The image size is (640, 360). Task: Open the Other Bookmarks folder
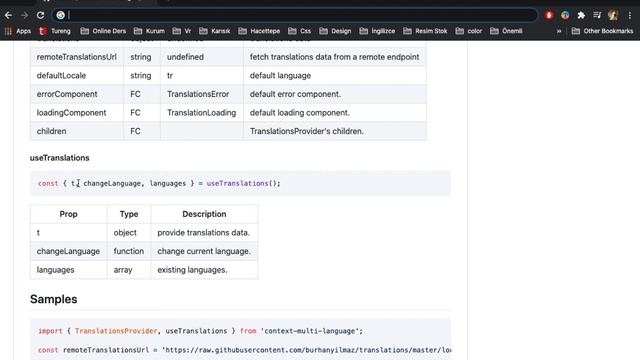602,31
